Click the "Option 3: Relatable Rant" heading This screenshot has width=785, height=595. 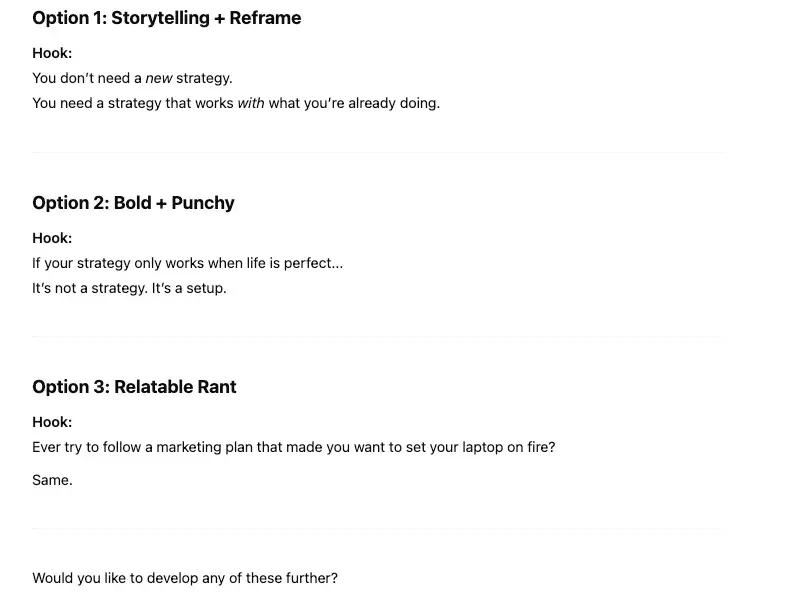coord(134,387)
